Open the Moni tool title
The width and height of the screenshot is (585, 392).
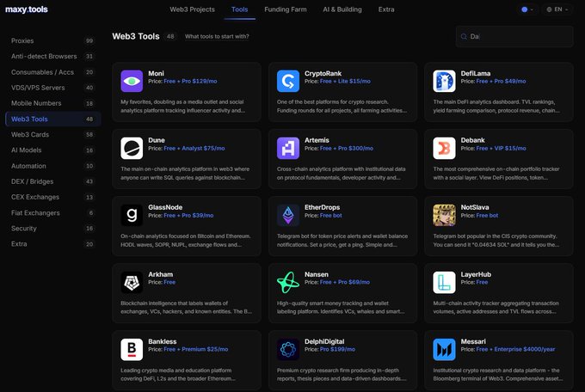(x=156, y=73)
